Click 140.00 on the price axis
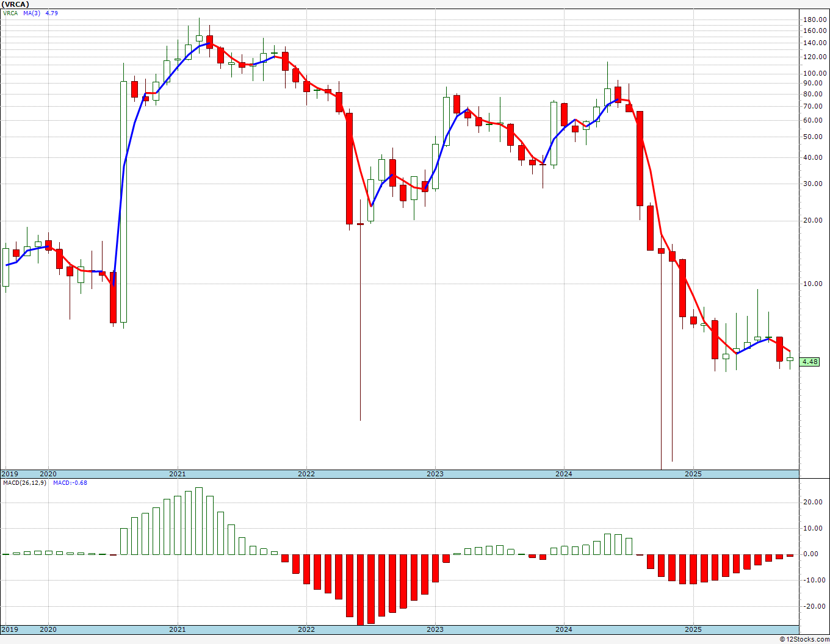Screen dimensions: 830x644 click(x=815, y=43)
